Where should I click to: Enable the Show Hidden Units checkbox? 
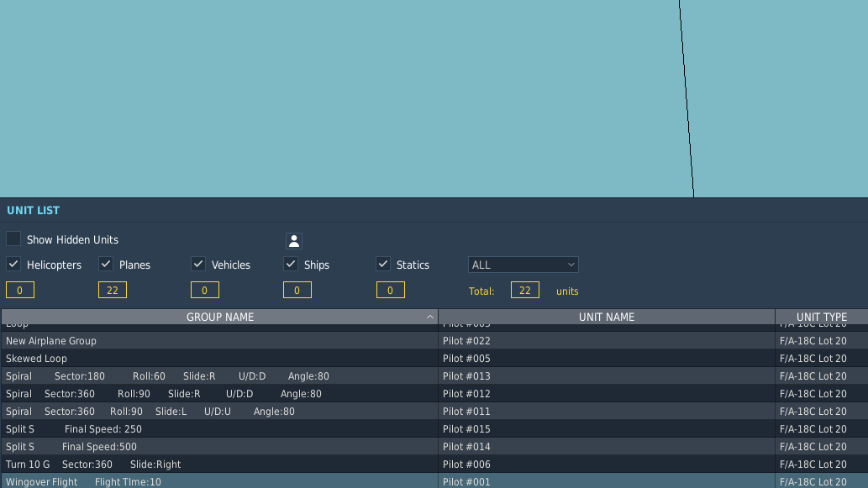click(x=13, y=239)
